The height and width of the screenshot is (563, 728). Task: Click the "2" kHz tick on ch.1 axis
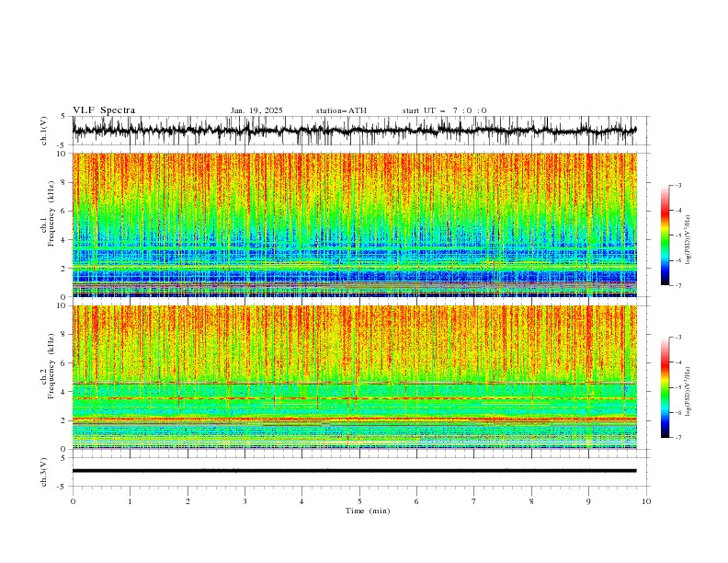(65, 268)
